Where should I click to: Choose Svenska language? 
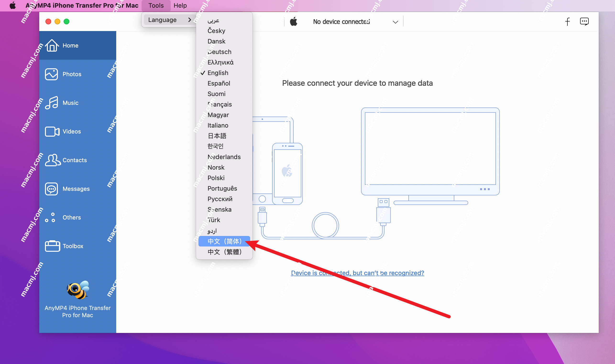224,210
